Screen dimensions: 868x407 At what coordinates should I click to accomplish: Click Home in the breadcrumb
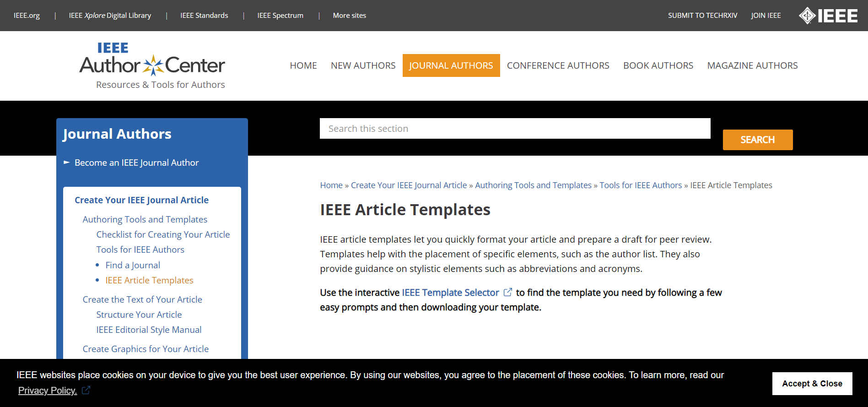pos(331,185)
